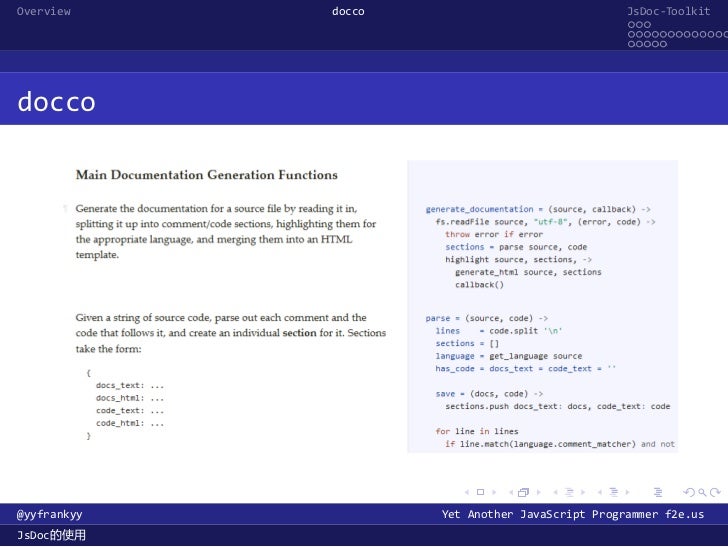Click the large 'docco' slide title
Viewport: 728px width, 547px height.
56,102
